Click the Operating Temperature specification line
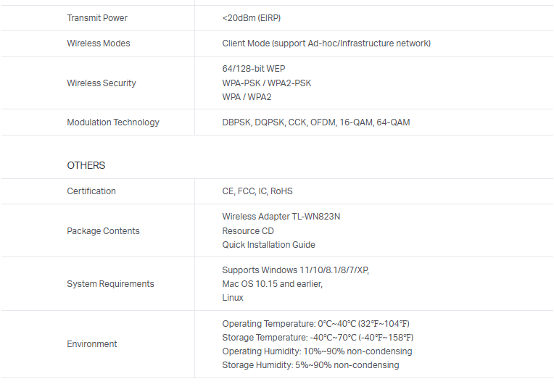This screenshot has width=554, height=392. (x=316, y=324)
